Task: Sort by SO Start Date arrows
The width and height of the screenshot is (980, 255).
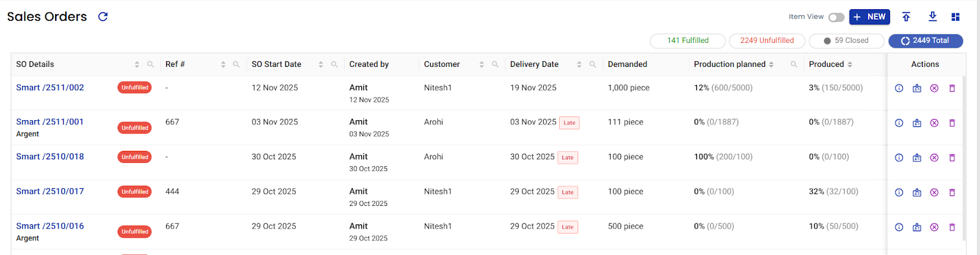Action: pos(320,64)
